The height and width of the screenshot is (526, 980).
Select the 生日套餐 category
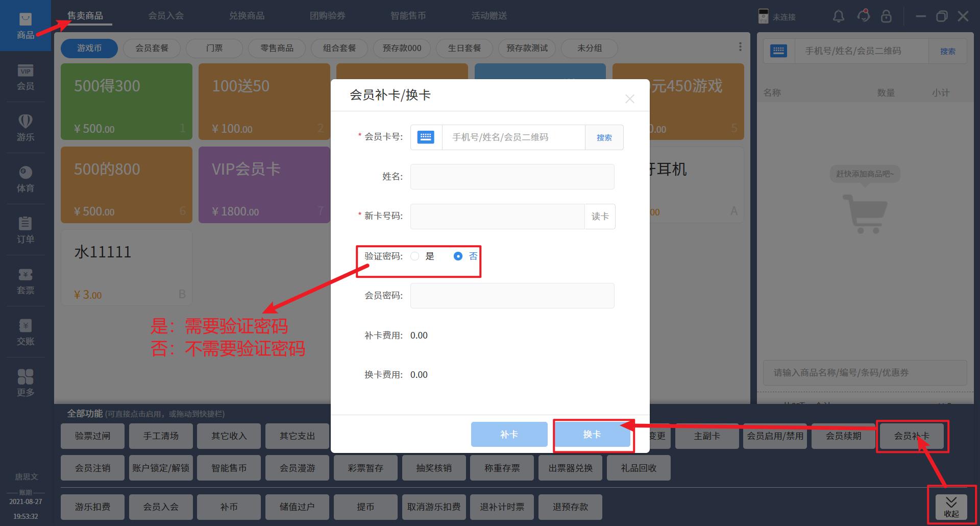[464, 48]
